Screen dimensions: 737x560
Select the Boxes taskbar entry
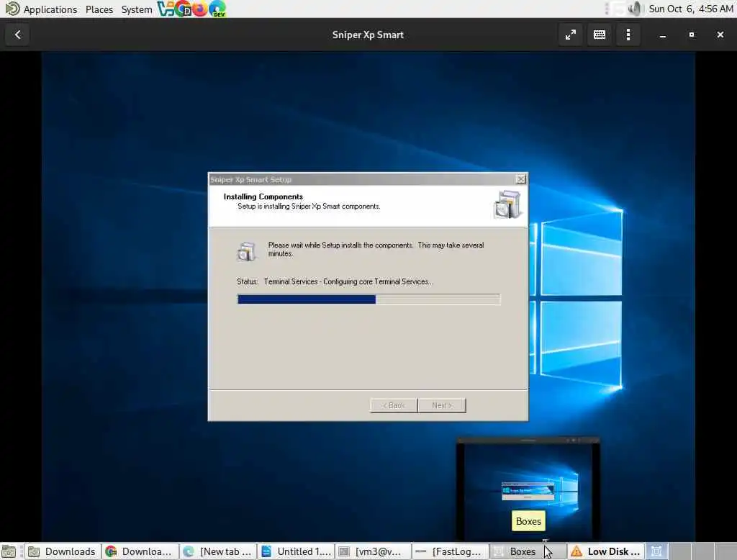(x=528, y=551)
